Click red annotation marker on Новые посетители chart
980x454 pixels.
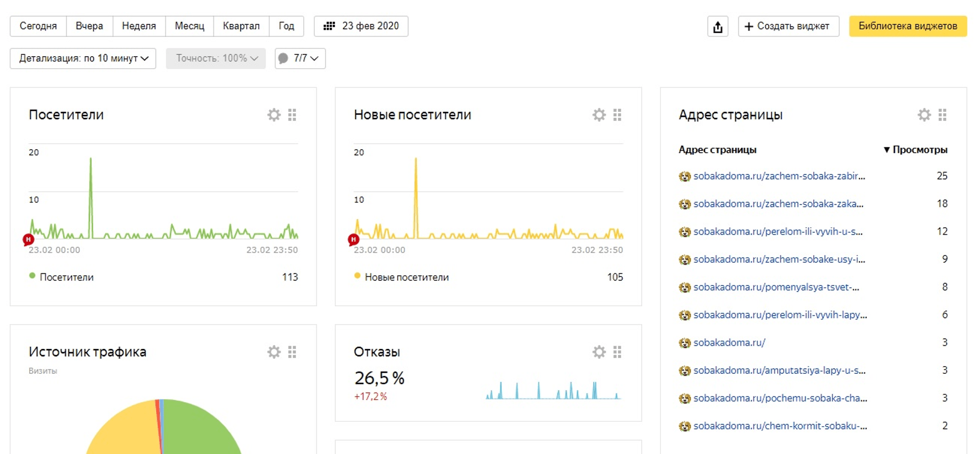pyautogui.click(x=353, y=239)
